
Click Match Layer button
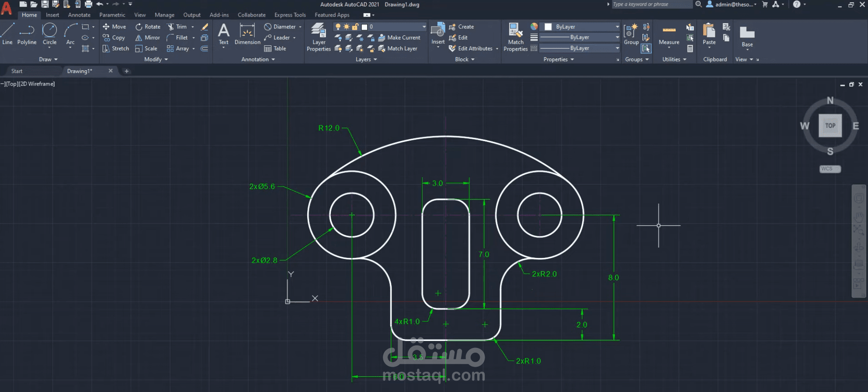398,48
